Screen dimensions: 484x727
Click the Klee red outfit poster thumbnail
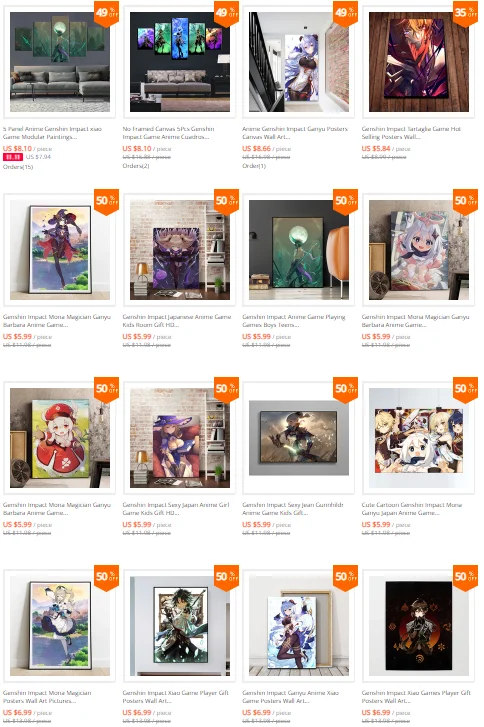click(60, 438)
